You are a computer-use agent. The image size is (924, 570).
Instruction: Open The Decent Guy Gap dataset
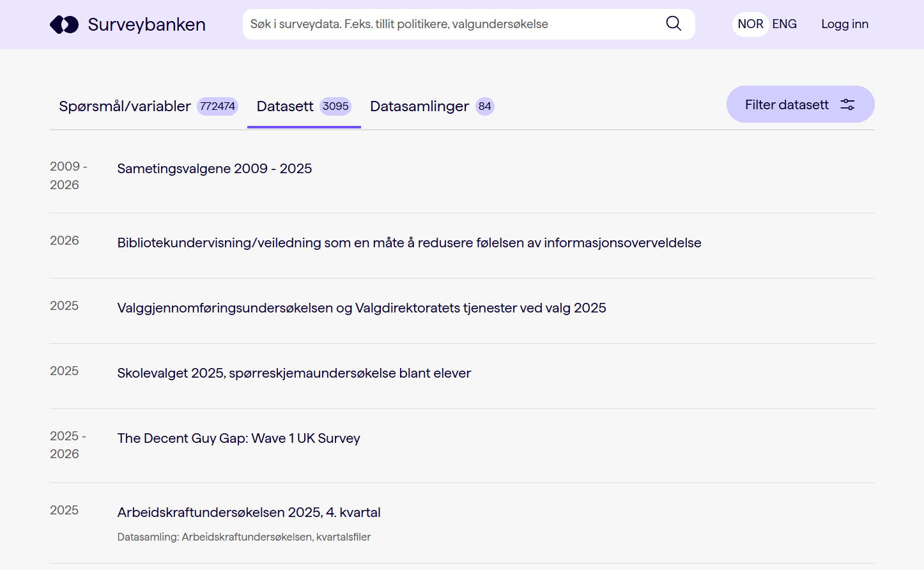(x=238, y=438)
